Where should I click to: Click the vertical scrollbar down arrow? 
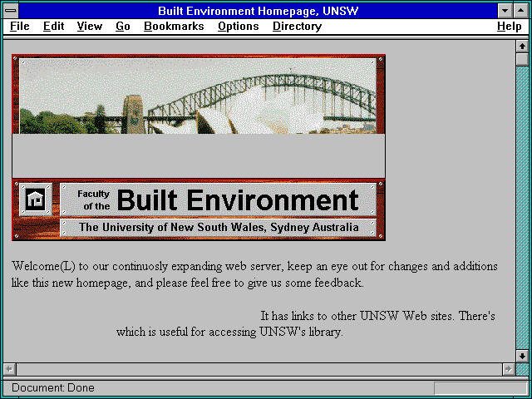[522, 356]
